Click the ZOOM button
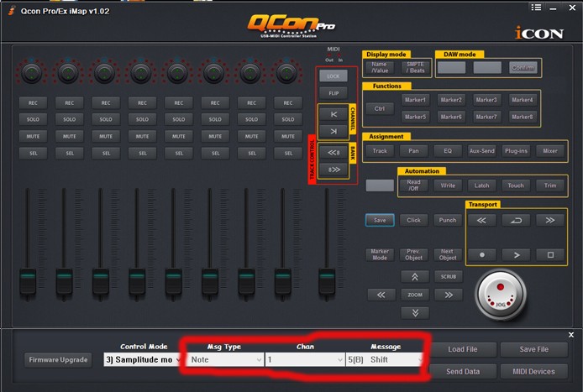 415,295
